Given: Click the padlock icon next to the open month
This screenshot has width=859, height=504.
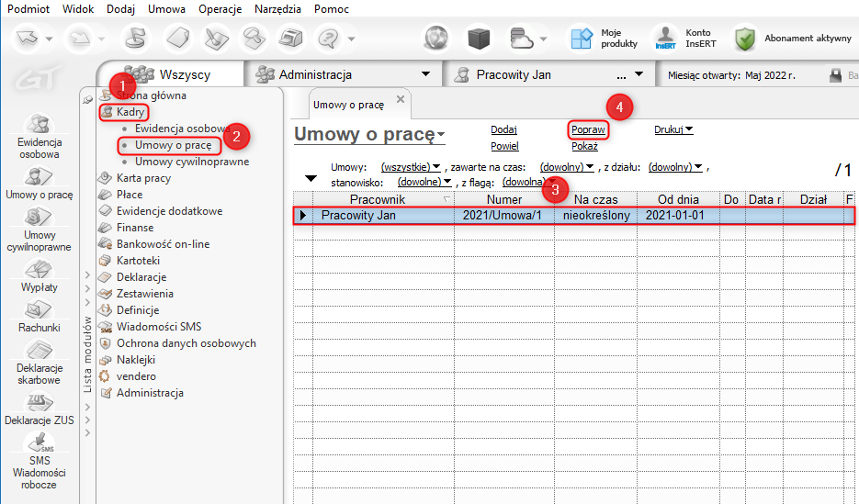Looking at the screenshot, I should [835, 75].
